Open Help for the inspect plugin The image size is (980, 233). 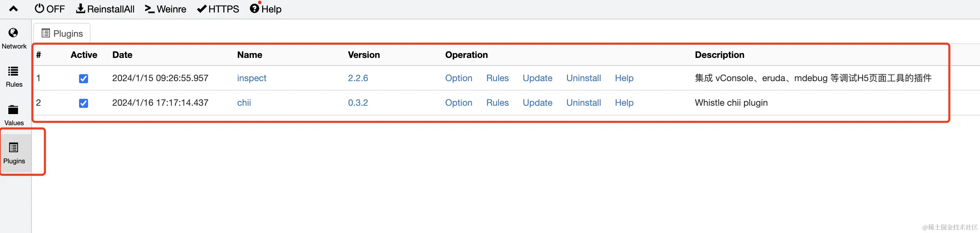coord(624,78)
